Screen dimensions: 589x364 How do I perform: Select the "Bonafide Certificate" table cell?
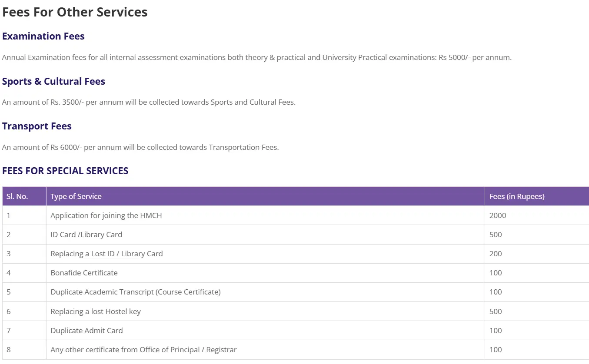[84, 273]
